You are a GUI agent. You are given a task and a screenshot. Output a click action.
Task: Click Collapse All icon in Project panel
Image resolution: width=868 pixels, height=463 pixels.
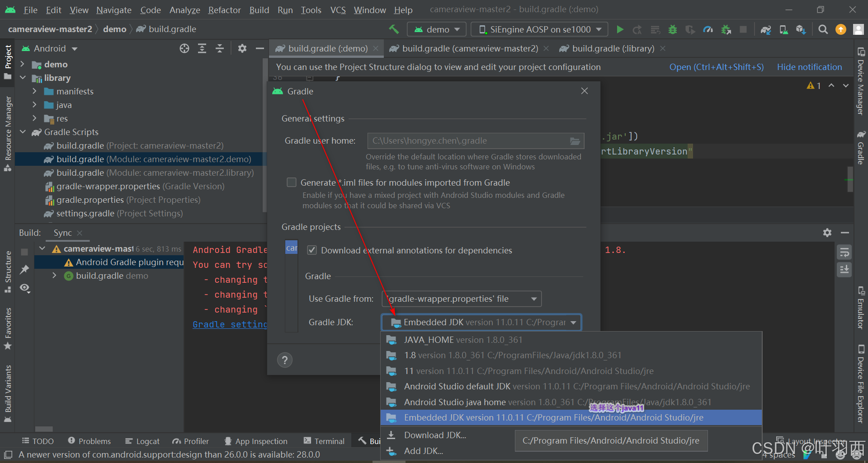[x=220, y=48]
